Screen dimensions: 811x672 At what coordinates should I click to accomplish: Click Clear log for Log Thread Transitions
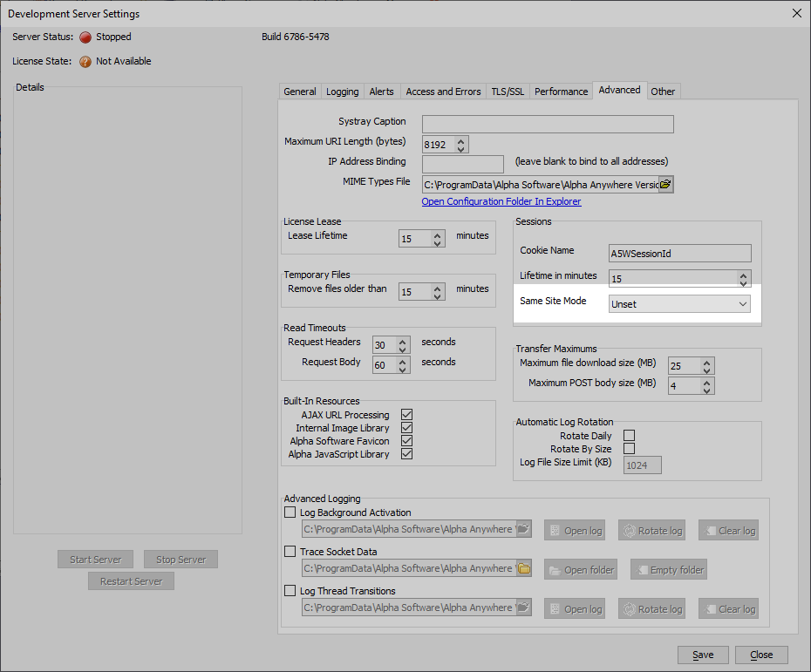pos(729,609)
